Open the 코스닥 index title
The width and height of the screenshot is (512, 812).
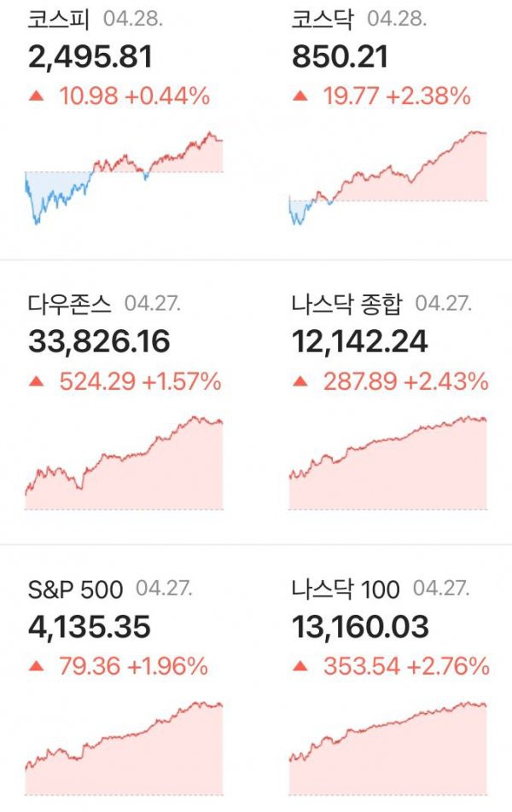click(323, 19)
